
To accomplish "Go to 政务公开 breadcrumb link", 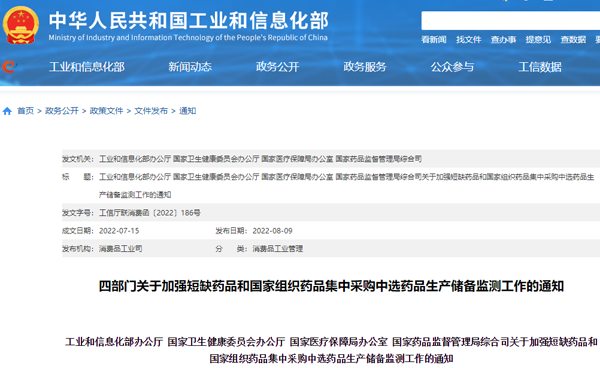I will point(62,111).
